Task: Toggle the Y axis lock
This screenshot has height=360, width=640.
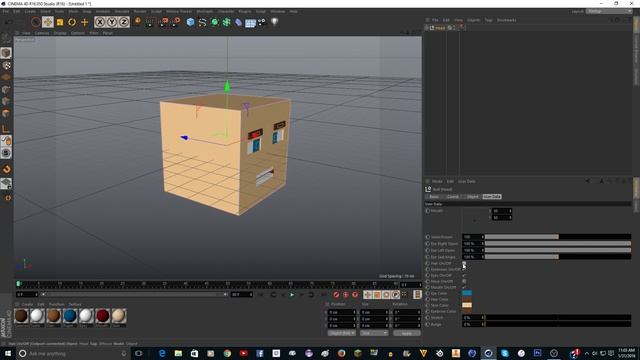Action: 112,22
